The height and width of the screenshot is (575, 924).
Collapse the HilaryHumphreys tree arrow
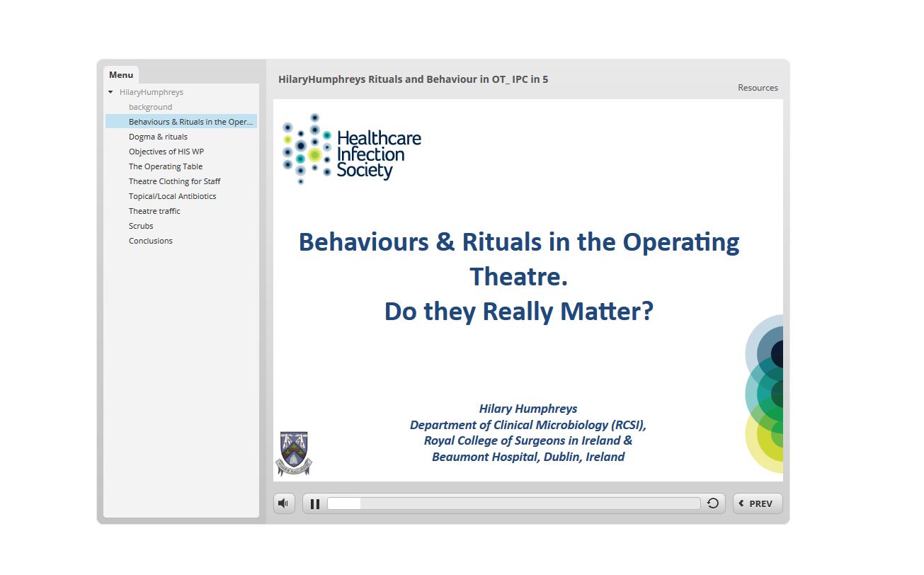coord(110,92)
